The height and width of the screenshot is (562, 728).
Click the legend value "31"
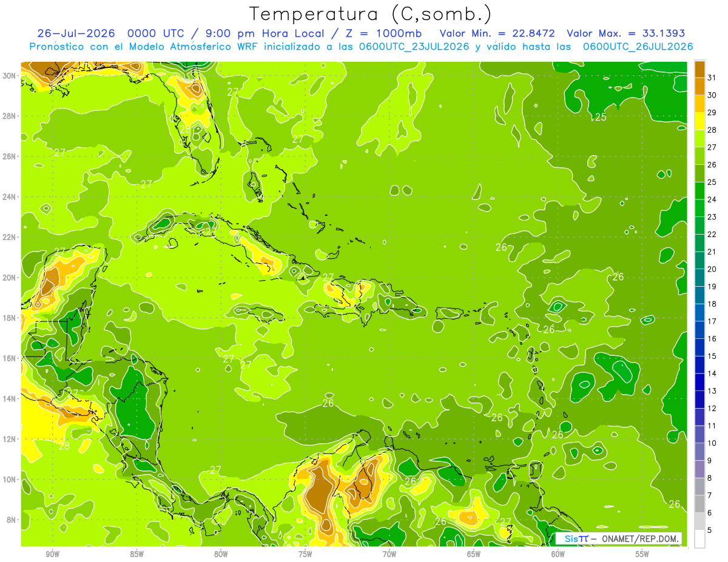click(x=712, y=78)
